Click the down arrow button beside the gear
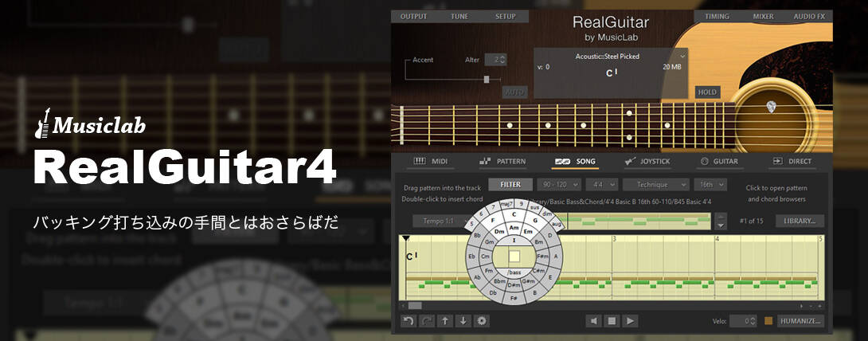Viewport: 868px width, 341px height. 463,320
